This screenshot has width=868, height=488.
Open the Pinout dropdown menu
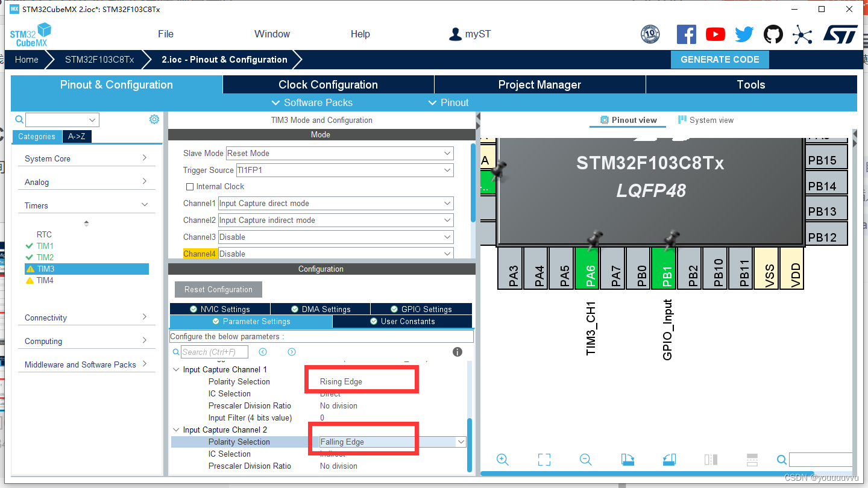point(448,102)
